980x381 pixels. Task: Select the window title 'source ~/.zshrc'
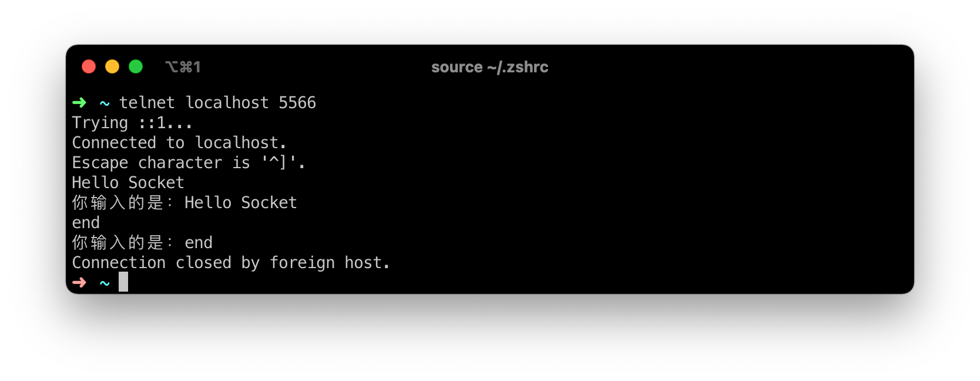[489, 67]
